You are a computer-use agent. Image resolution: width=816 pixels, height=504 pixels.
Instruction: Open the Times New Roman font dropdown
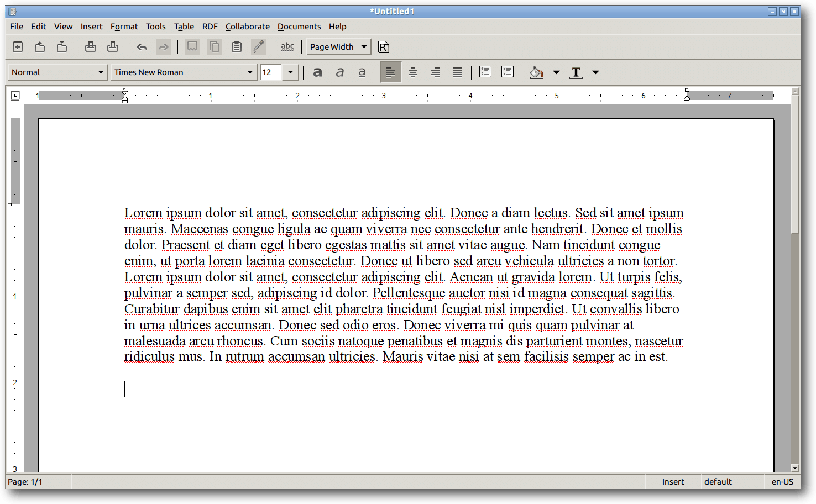(250, 72)
